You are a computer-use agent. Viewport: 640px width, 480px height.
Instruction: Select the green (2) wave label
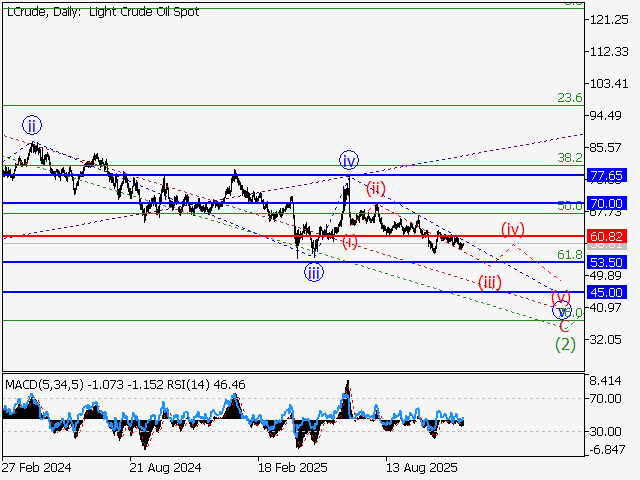pyautogui.click(x=565, y=344)
